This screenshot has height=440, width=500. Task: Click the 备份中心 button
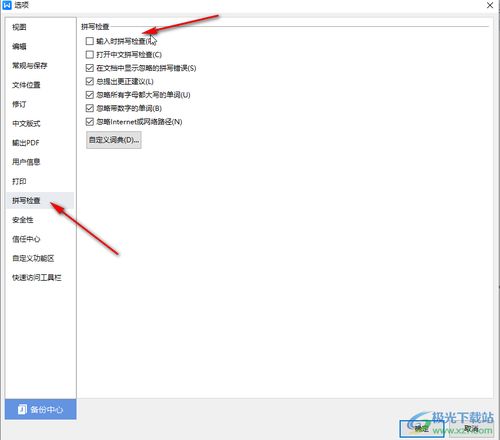coord(41,409)
